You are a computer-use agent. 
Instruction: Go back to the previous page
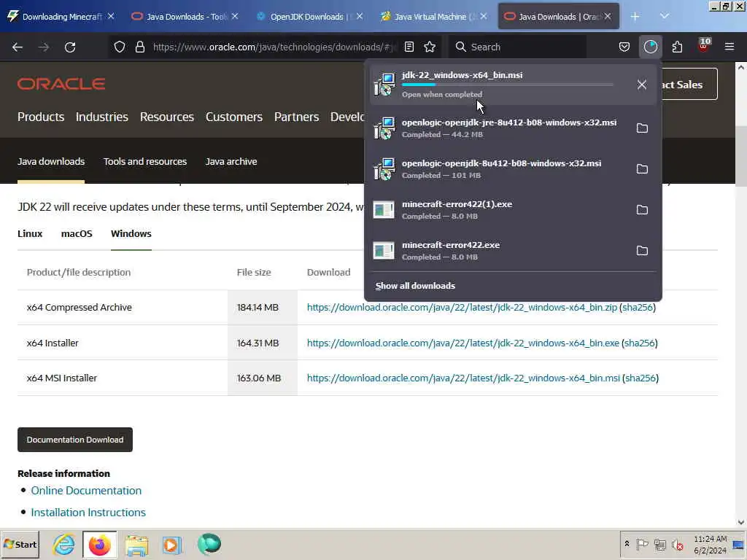18,47
